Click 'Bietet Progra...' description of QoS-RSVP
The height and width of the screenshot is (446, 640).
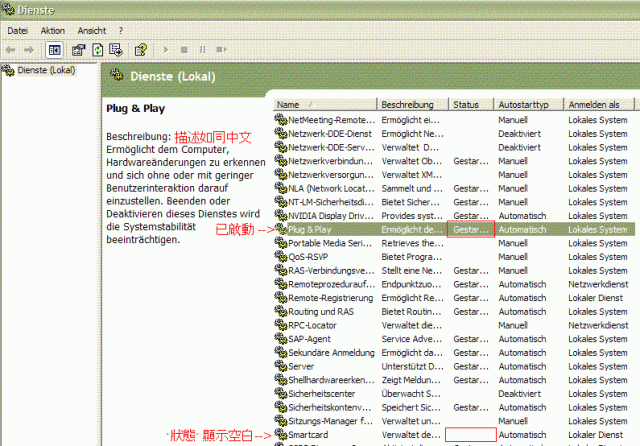pyautogui.click(x=411, y=257)
